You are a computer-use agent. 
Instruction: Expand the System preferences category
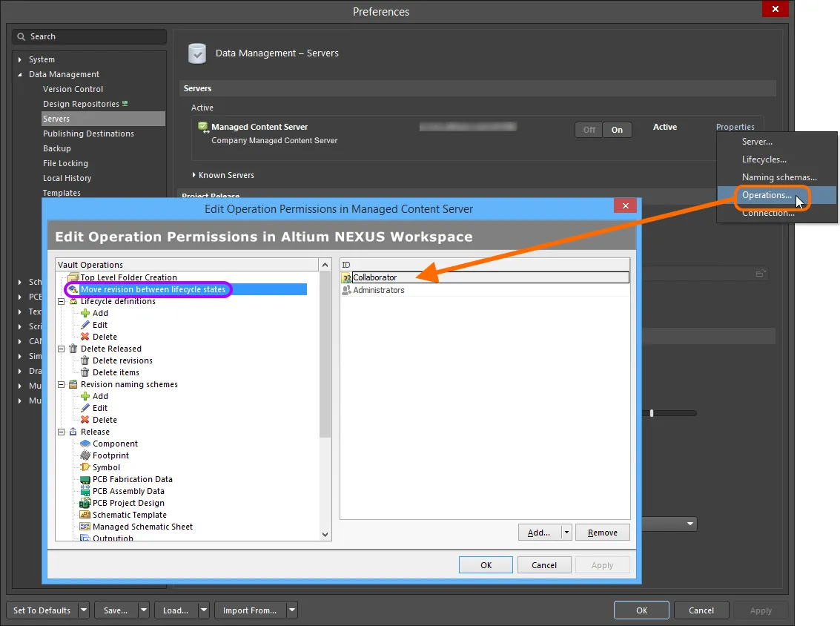[20, 59]
